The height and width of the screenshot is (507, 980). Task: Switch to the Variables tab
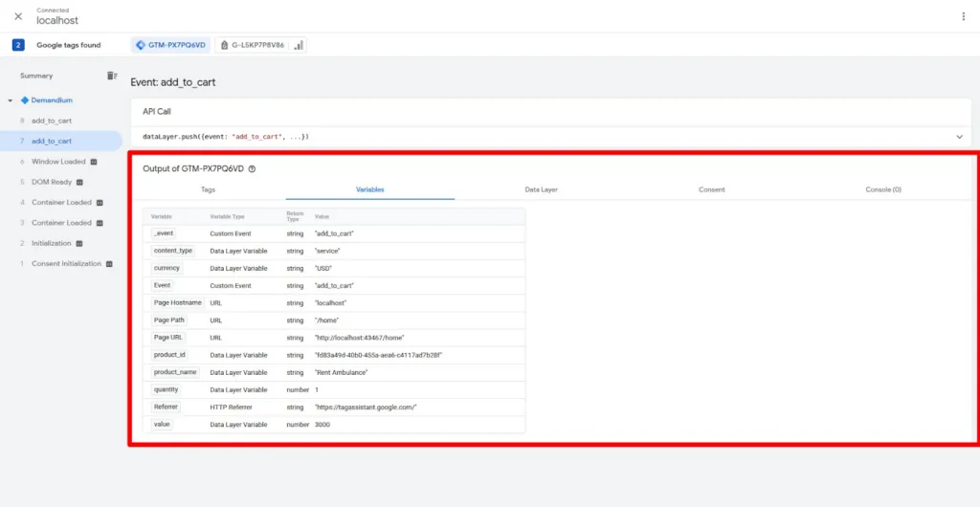click(370, 189)
